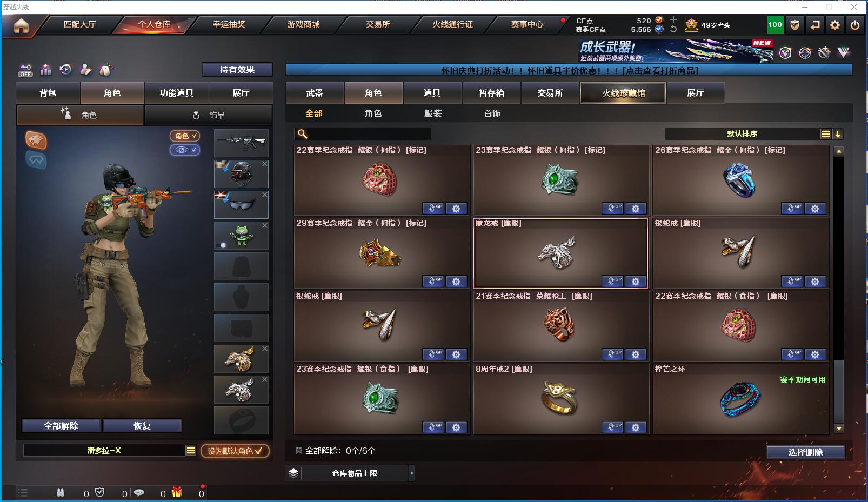Toggle the key OFF switch

[x=25, y=70]
